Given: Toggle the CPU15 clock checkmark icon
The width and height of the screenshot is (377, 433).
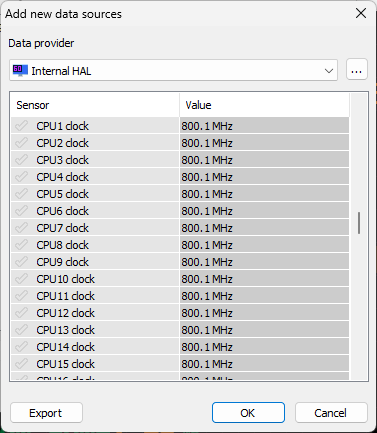Looking at the screenshot, I should [21, 364].
